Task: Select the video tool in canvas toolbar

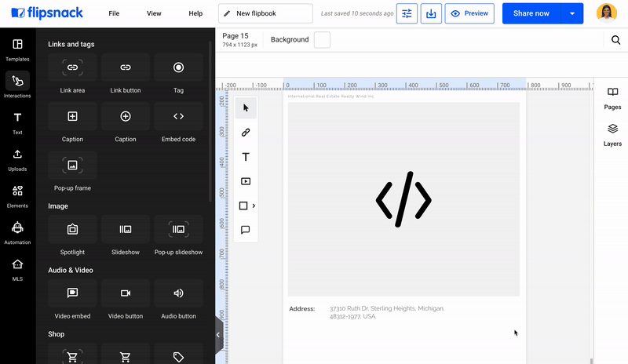Action: [246, 181]
